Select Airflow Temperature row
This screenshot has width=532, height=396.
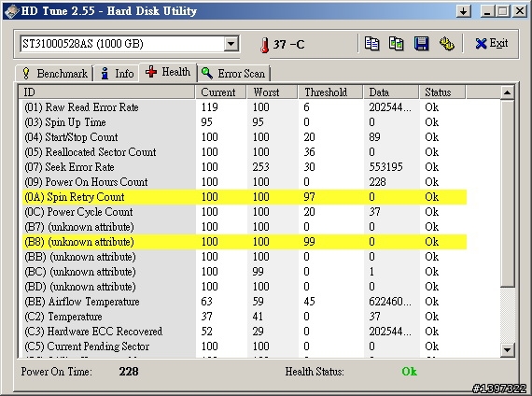tap(245, 302)
